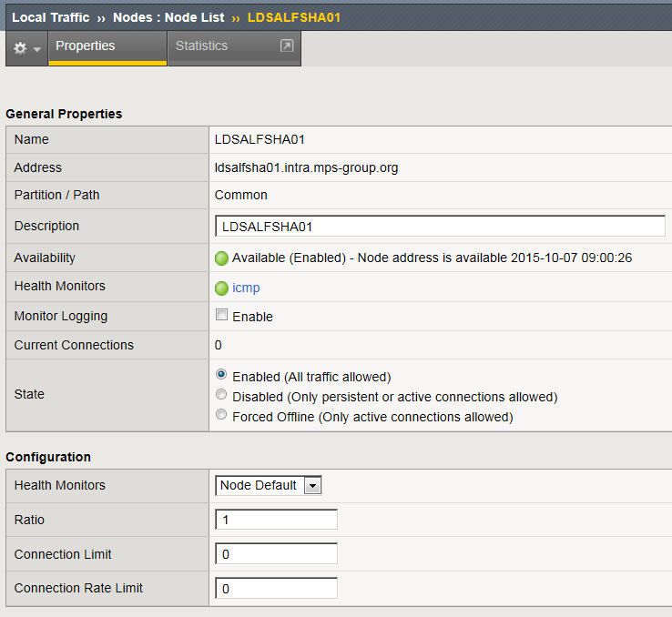This screenshot has height=617, width=672.
Task: Open the icmp health monitor link
Action: [246, 288]
